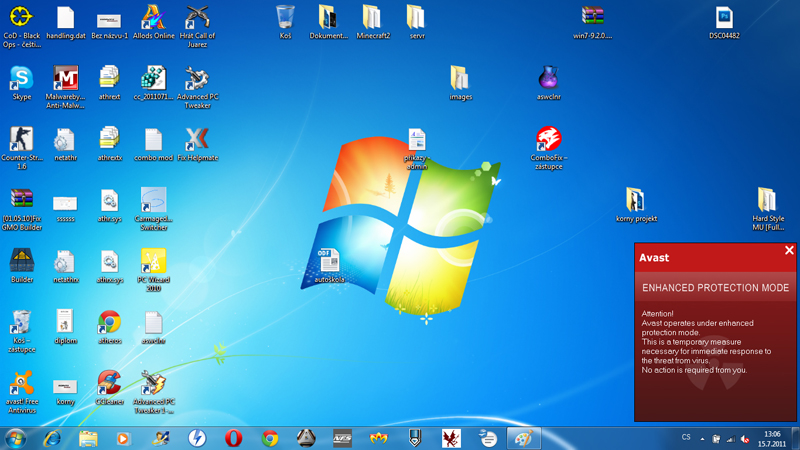Open Malwarebytes Anti-Malware shortcut
Image resolution: width=800 pixels, height=450 pixels.
point(65,78)
